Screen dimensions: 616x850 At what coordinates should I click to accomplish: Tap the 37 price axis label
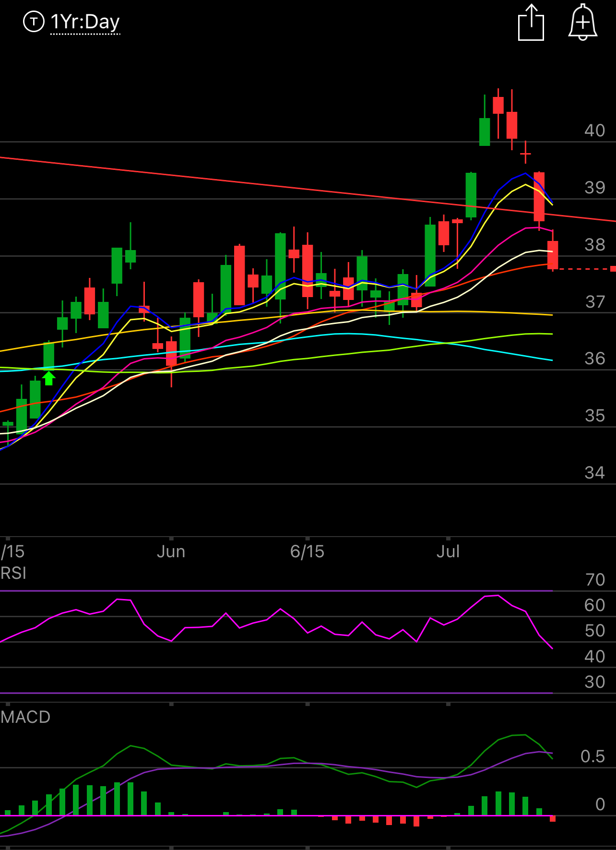(595, 302)
